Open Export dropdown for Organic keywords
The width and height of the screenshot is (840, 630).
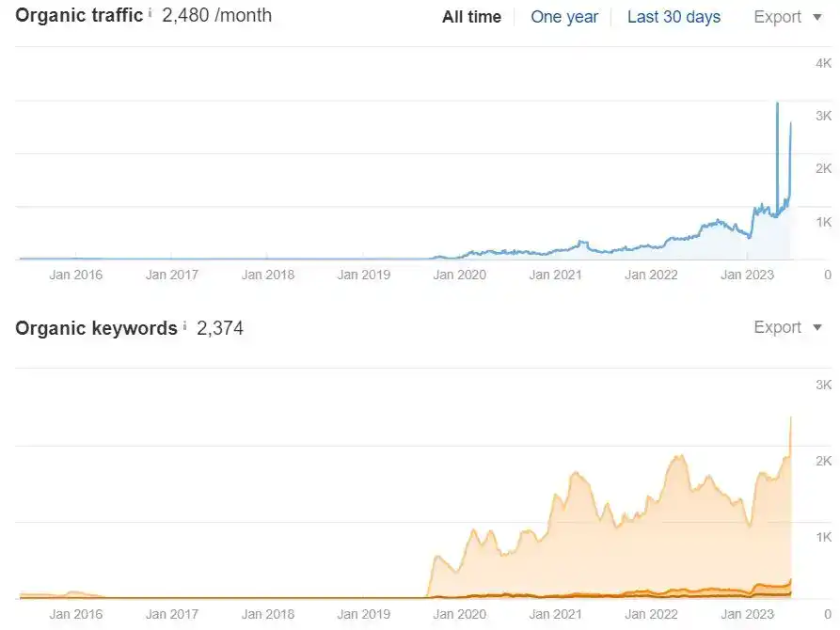(x=787, y=327)
